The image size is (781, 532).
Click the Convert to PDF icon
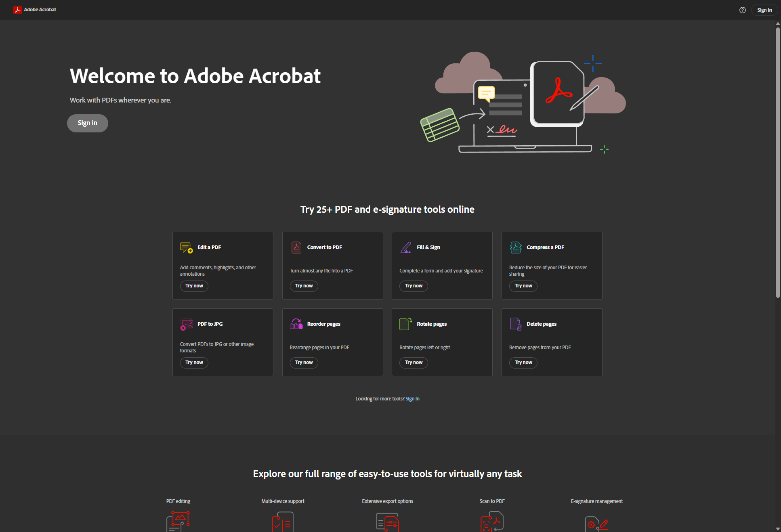point(296,247)
